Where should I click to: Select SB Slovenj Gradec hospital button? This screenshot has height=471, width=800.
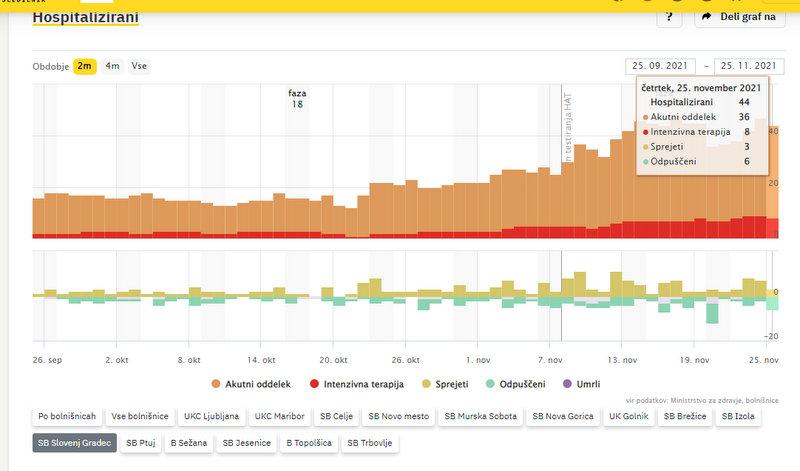[x=75, y=442]
